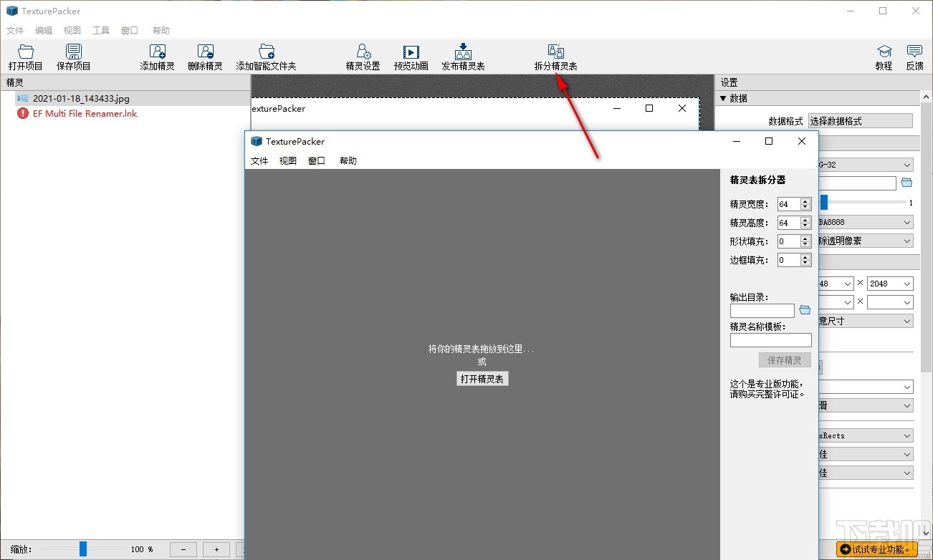Open the 佳 dropdown directly below xRects
This screenshot has width=933, height=560.
pos(866,454)
